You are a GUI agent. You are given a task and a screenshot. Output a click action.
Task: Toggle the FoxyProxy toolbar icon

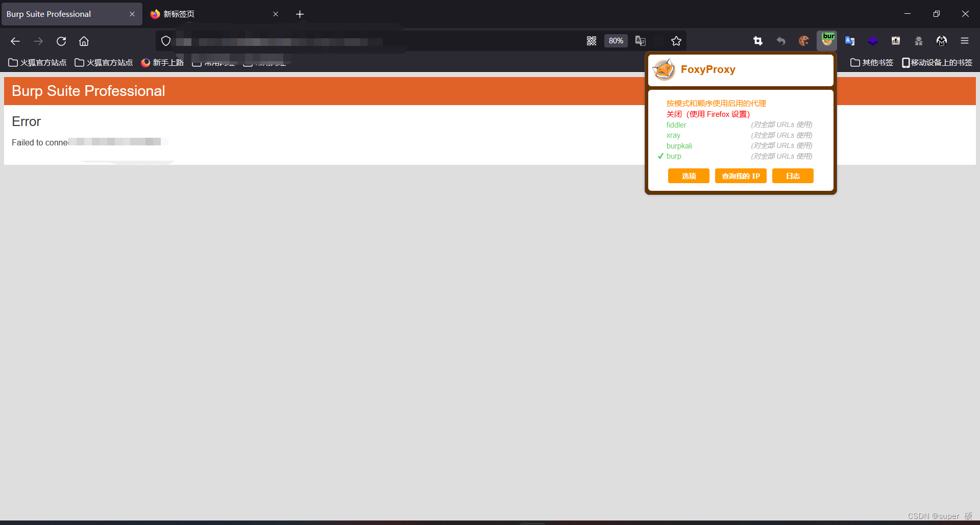coord(827,41)
